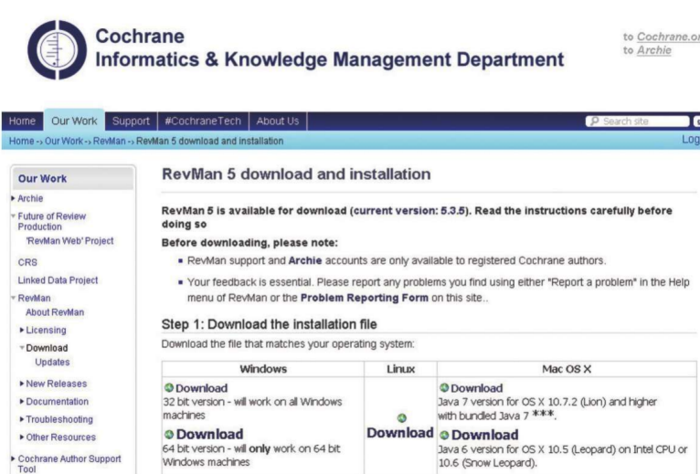Click the magnifier icon in search box

[594, 121]
